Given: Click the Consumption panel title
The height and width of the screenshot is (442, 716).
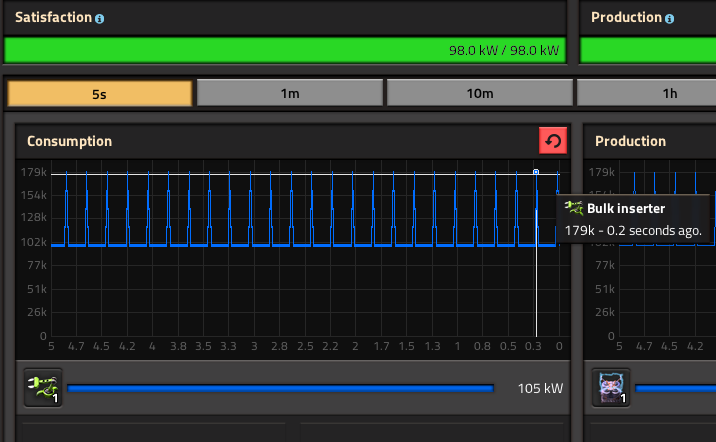Looking at the screenshot, I should click(x=69, y=141).
